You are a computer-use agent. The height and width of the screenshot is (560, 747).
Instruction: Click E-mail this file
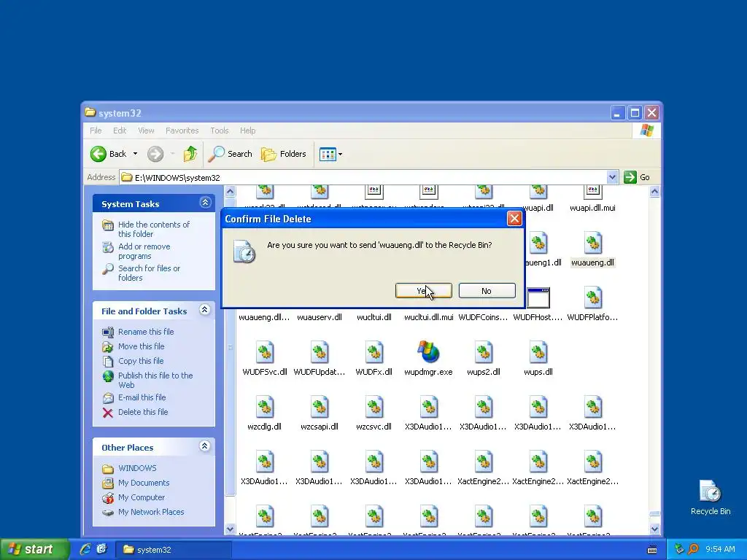[x=142, y=397]
